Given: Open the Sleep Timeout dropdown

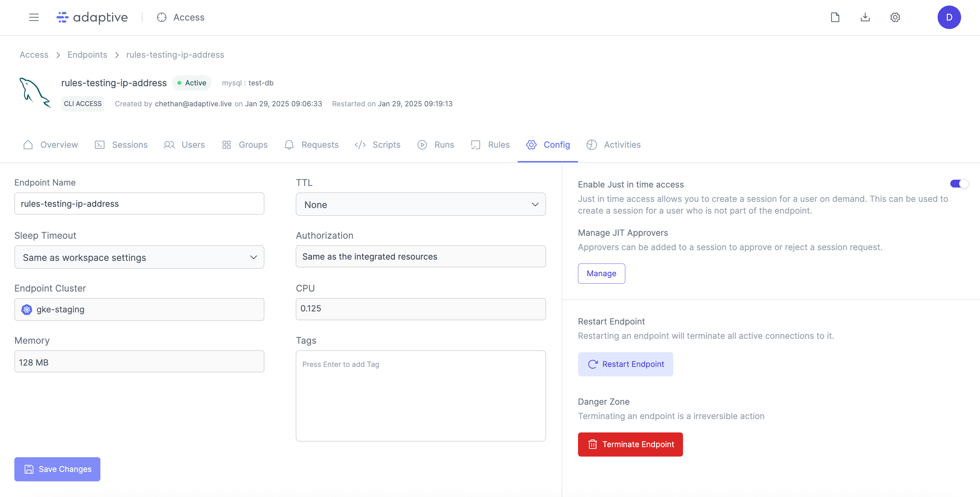Looking at the screenshot, I should point(139,257).
